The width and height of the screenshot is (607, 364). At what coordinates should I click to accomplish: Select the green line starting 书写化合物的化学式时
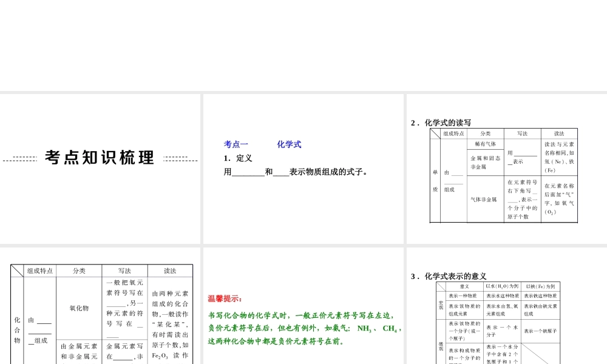tap(301, 315)
